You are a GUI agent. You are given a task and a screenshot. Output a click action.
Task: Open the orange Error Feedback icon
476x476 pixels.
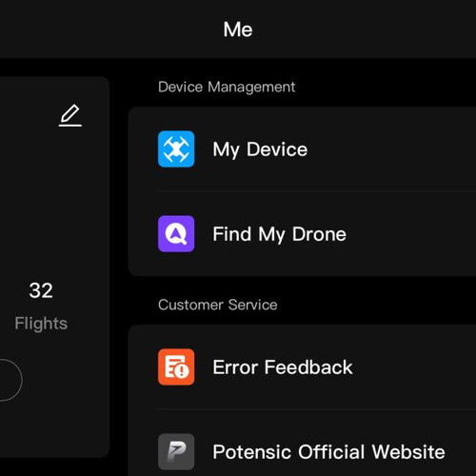[176, 367]
